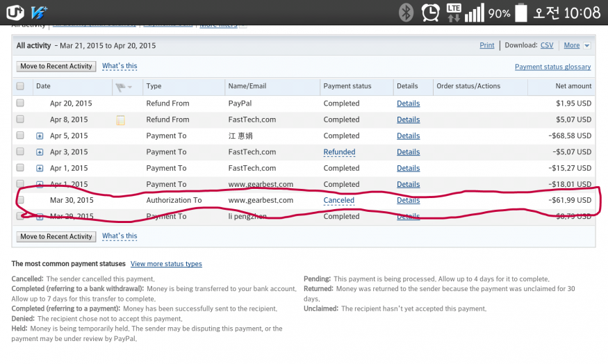Open Details for Mar 30 authorization

[409, 201]
